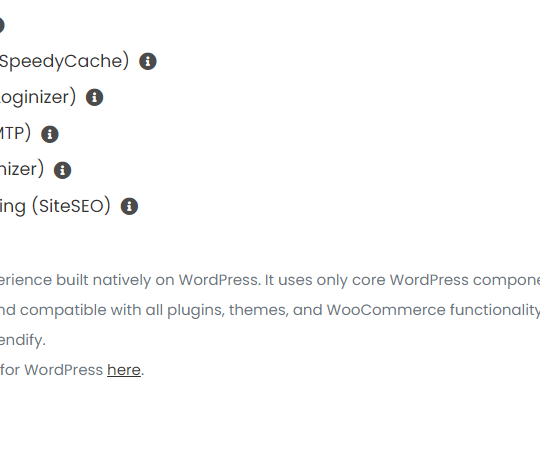Click the info icon beside SpeedyCache
This screenshot has width=540, height=452.
coord(148,61)
